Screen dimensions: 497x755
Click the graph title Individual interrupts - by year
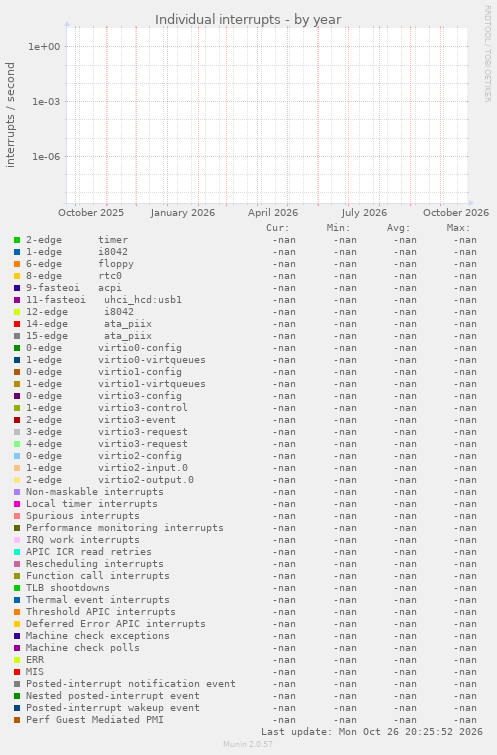pos(248,20)
